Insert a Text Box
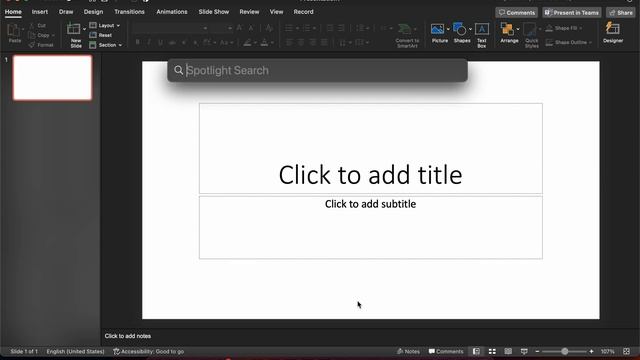 tap(482, 35)
